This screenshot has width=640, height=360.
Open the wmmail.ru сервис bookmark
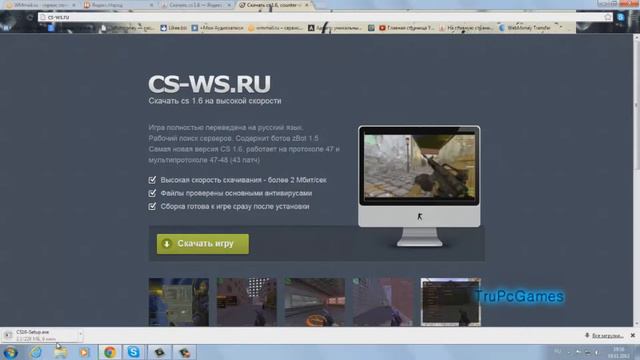click(x=275, y=28)
